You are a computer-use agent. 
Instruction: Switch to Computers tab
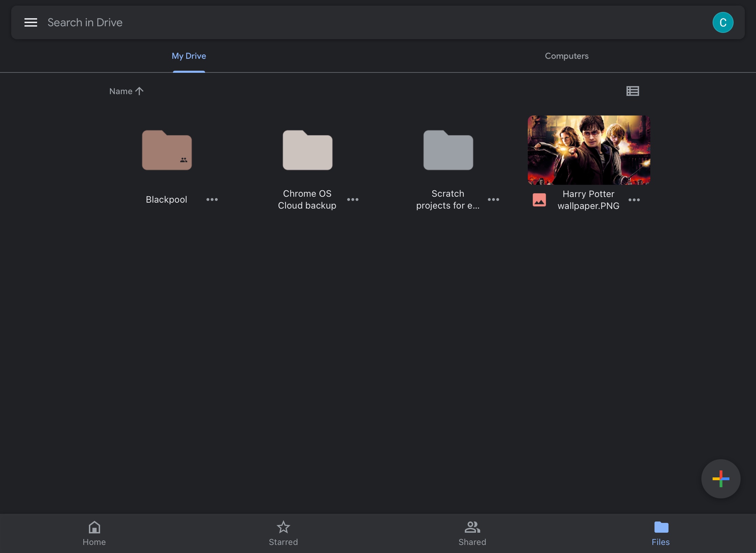pos(566,56)
